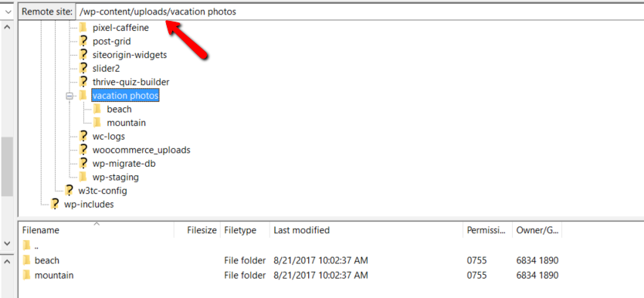The image size is (644, 298).
Task: Click the w3tc-config question mark icon
Action: click(69, 191)
